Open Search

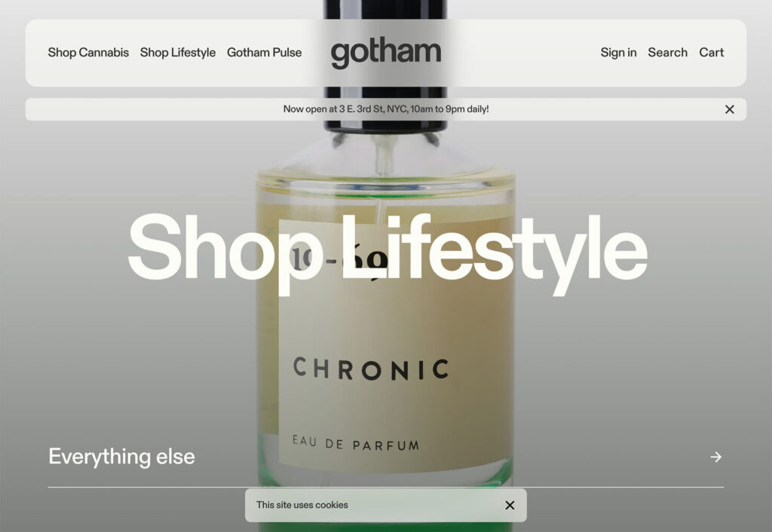pos(668,52)
